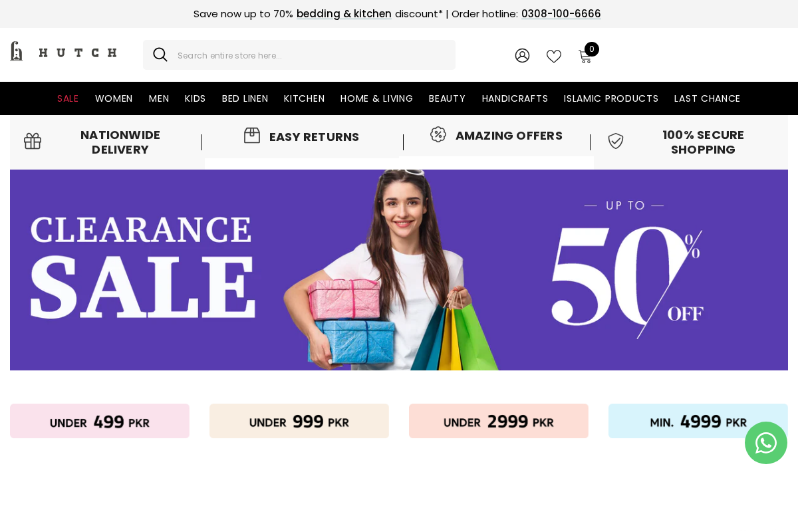This screenshot has height=532, width=798.
Task: Select BED LINEN in navigation bar
Action: tap(245, 98)
